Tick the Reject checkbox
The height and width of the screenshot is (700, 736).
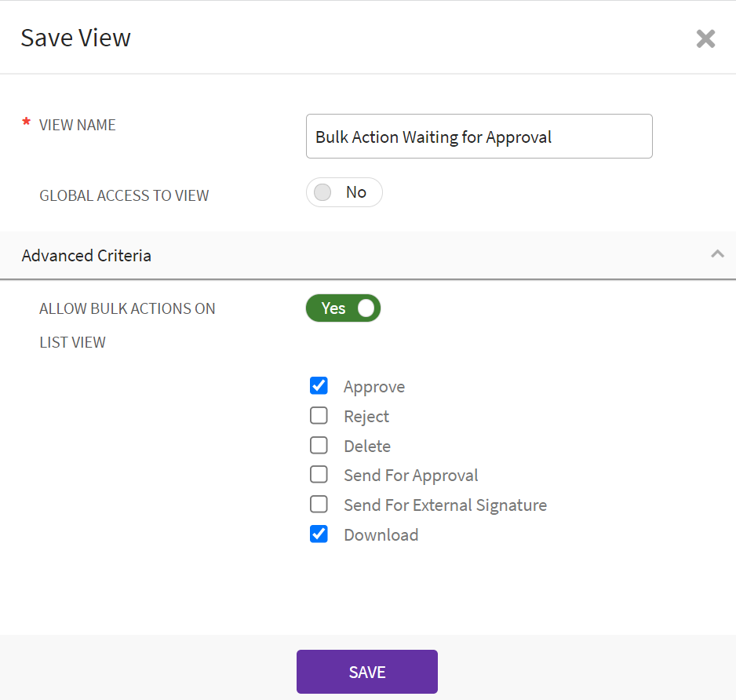(319, 416)
